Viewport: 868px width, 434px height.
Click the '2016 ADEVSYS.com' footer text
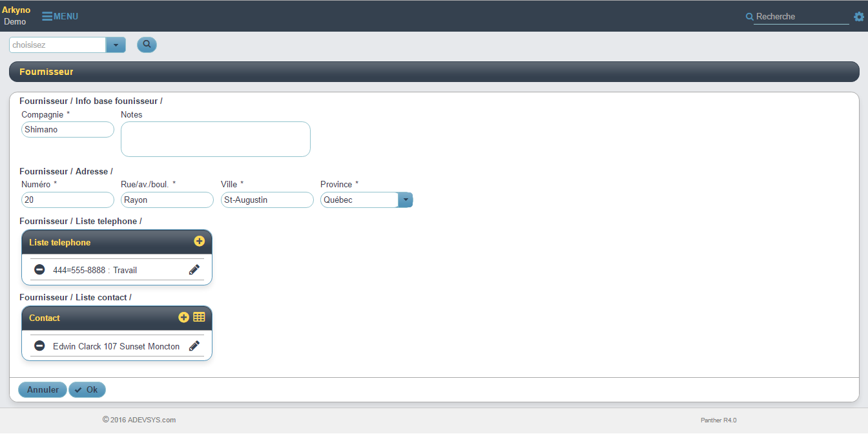point(139,420)
